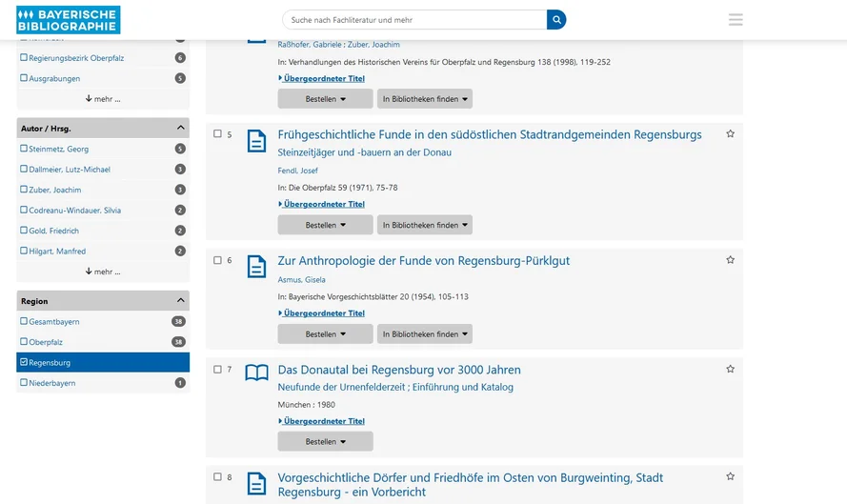Screen dimensions: 847x504
Task: Click text Die Oberpfalz 59 (1971), 75-78
Action: pos(343,188)
